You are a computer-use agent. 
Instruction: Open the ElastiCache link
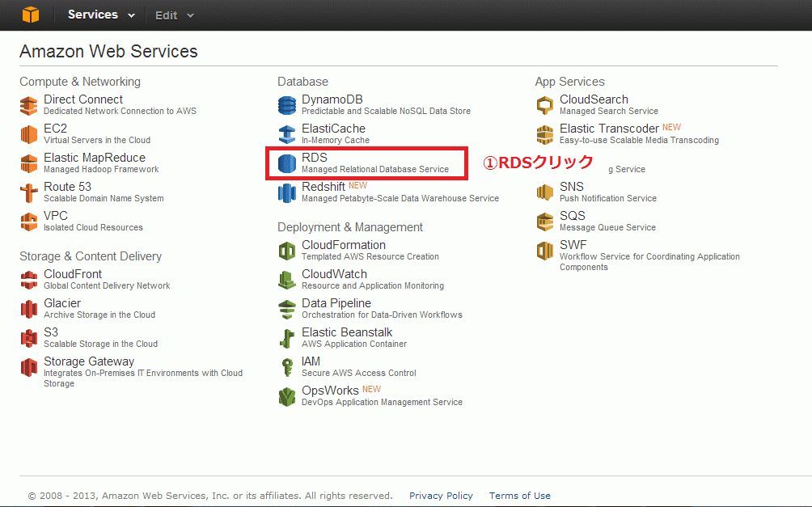tap(333, 129)
